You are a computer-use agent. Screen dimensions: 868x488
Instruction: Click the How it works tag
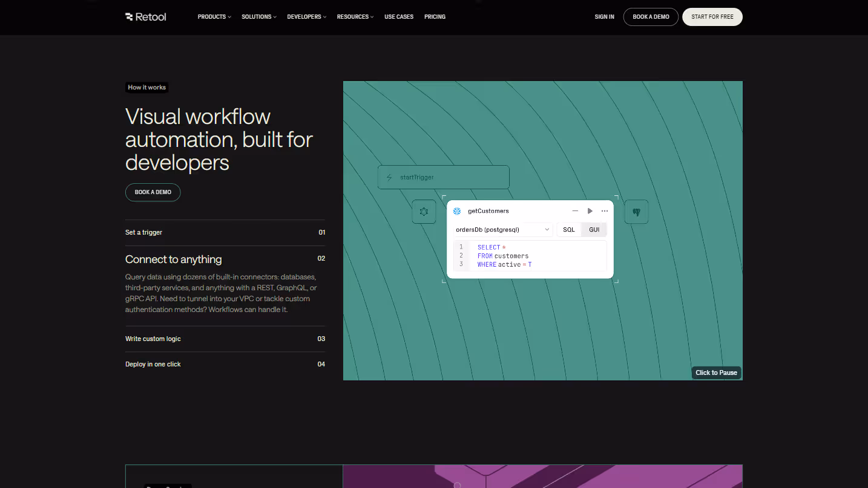pyautogui.click(x=147, y=87)
